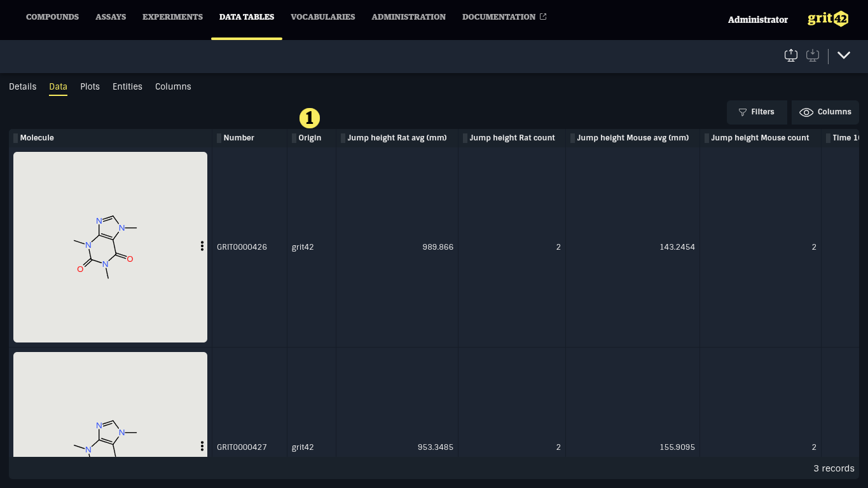This screenshot has height=488, width=868.
Task: Click the external link icon next to Documentation
Action: tap(543, 16)
